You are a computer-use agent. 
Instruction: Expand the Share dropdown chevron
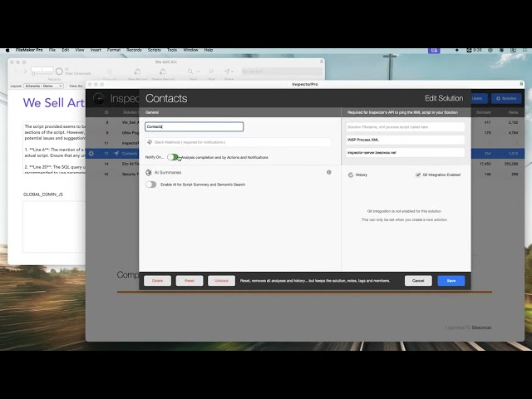pos(233,71)
